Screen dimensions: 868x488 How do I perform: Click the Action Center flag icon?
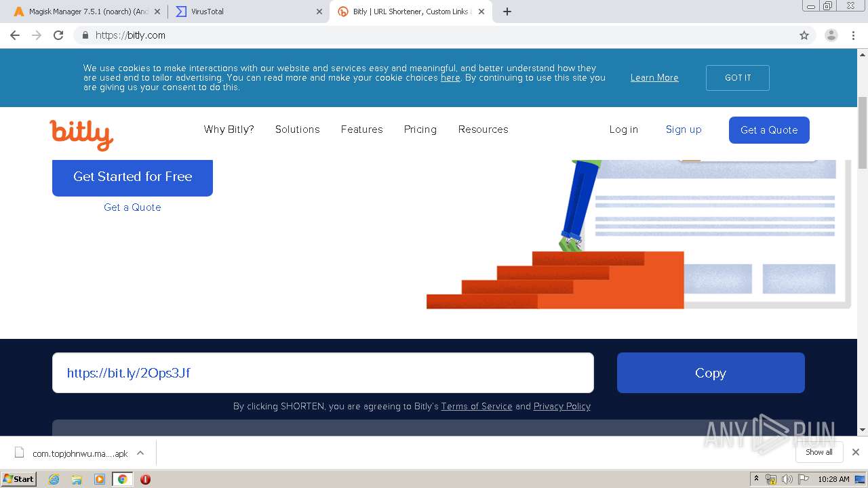click(804, 479)
